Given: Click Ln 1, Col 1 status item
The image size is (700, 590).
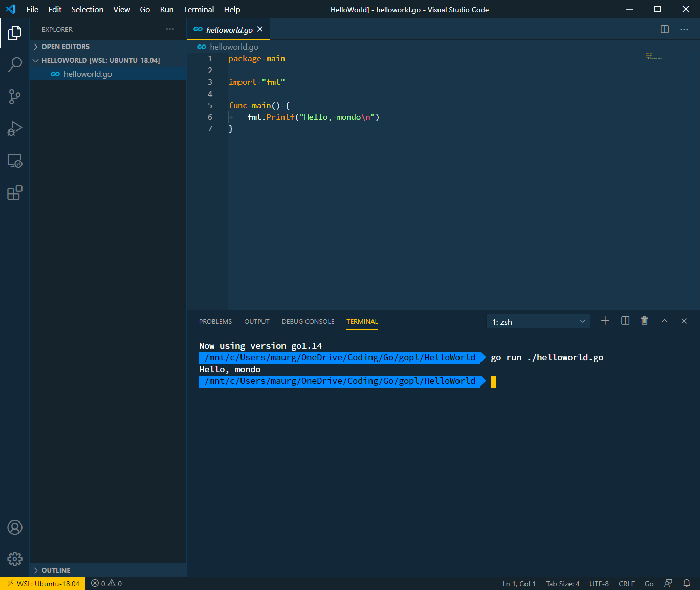Looking at the screenshot, I should (x=519, y=583).
